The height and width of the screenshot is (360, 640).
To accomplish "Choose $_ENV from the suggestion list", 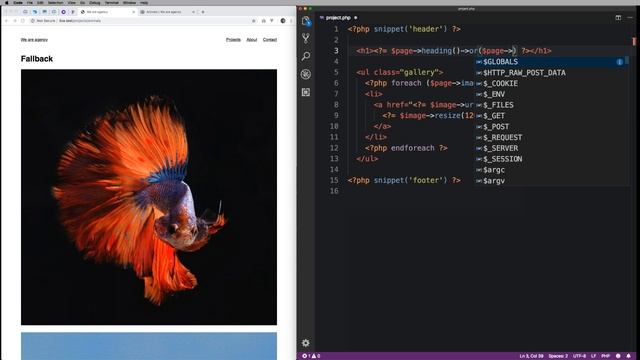I will tap(552, 94).
